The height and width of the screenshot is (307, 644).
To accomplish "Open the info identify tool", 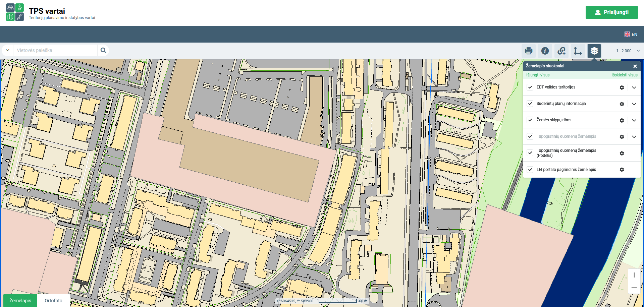I will 545,51.
